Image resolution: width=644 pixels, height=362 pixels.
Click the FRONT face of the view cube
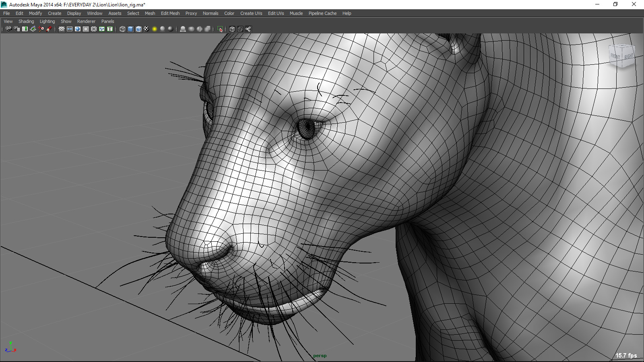tap(616, 56)
